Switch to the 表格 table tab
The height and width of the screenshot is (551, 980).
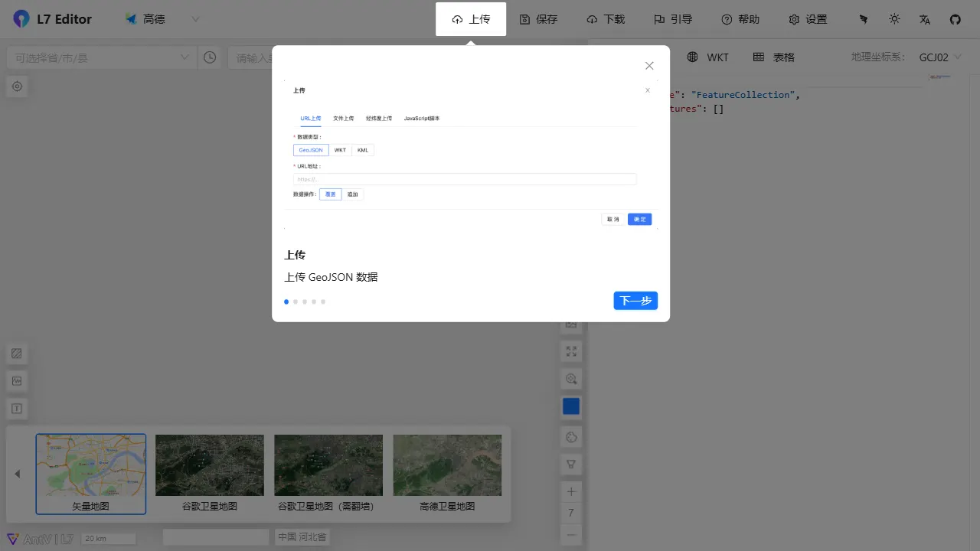pos(774,57)
